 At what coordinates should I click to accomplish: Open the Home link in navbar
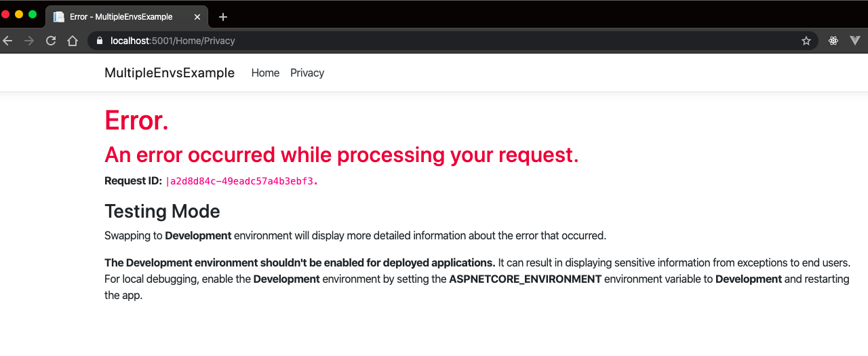pyautogui.click(x=265, y=73)
